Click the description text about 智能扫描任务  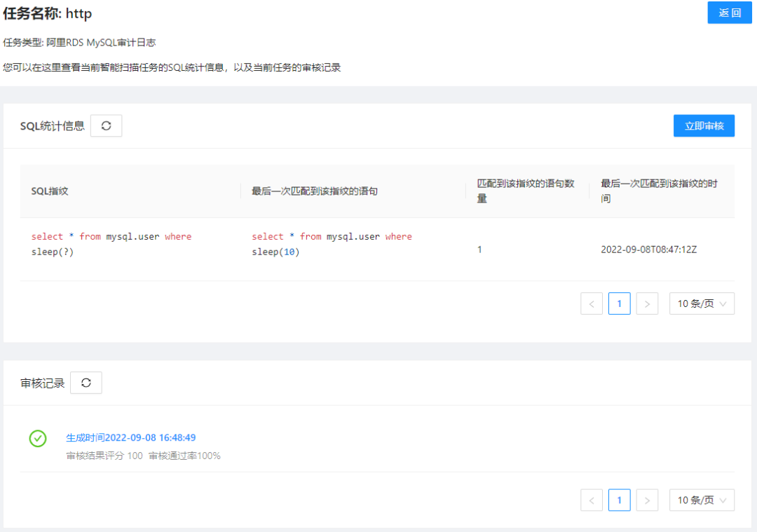(172, 67)
